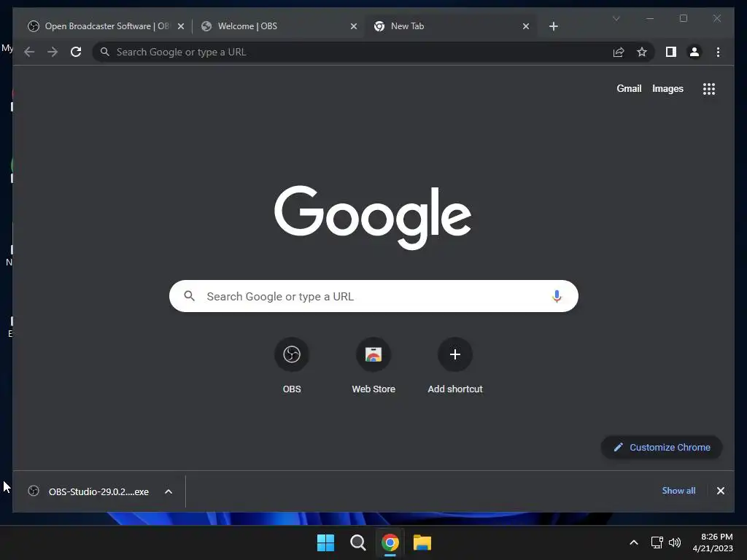Viewport: 747px width, 560px height.
Task: Open File Explorer from the taskbar
Action: 422,542
